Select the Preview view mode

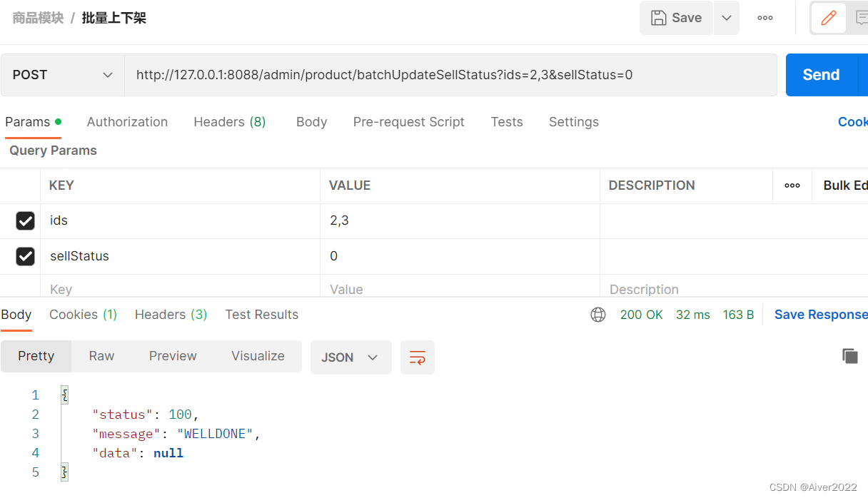[173, 356]
